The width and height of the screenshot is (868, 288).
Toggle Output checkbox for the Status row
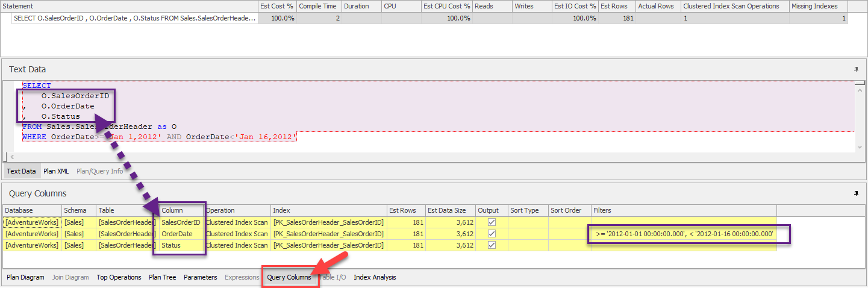click(492, 245)
